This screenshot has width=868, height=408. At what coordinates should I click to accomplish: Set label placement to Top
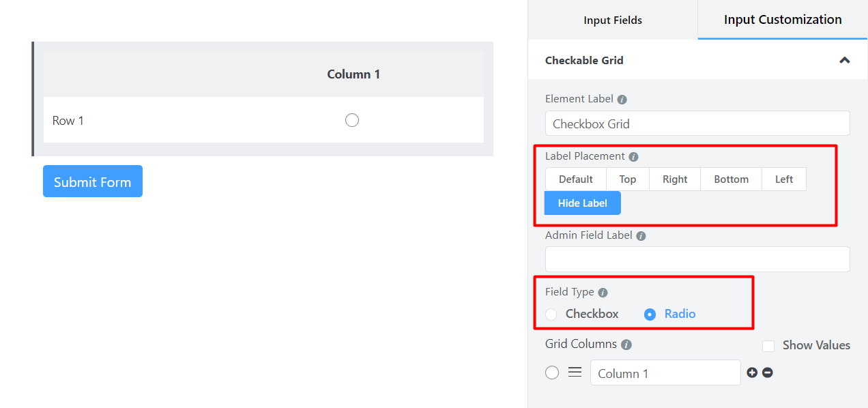[627, 179]
